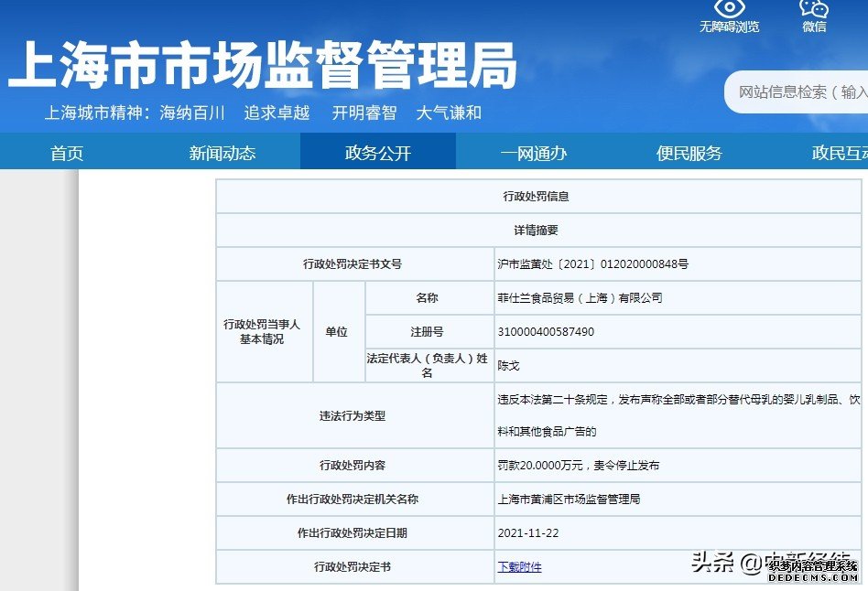Select the document number 沪市监黄处 012020000848号

click(x=592, y=264)
